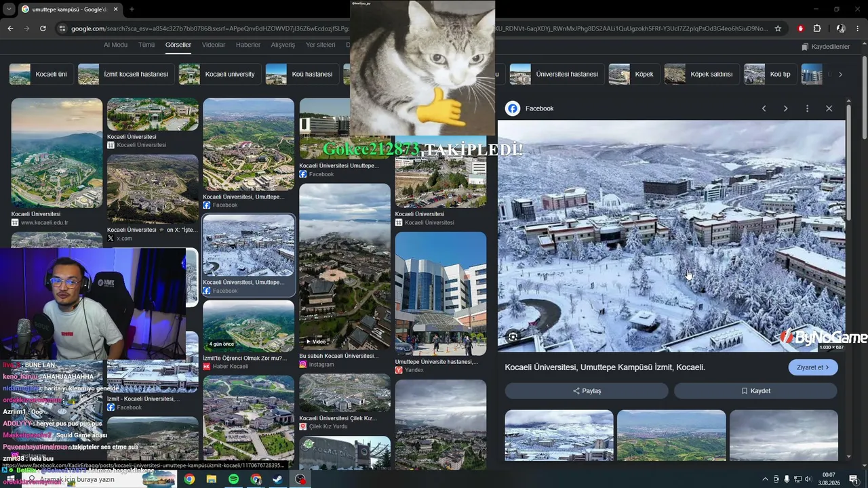Open a new browser tab
The image size is (868, 488).
(132, 9)
